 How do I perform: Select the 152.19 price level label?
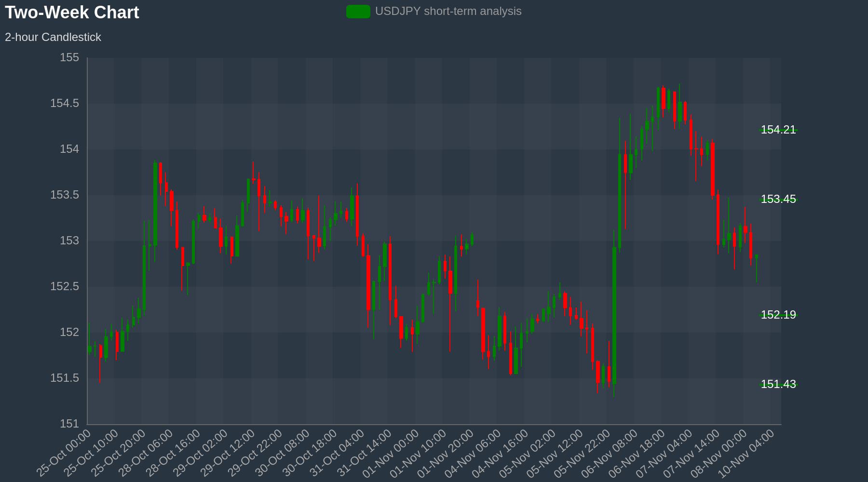[x=778, y=315]
